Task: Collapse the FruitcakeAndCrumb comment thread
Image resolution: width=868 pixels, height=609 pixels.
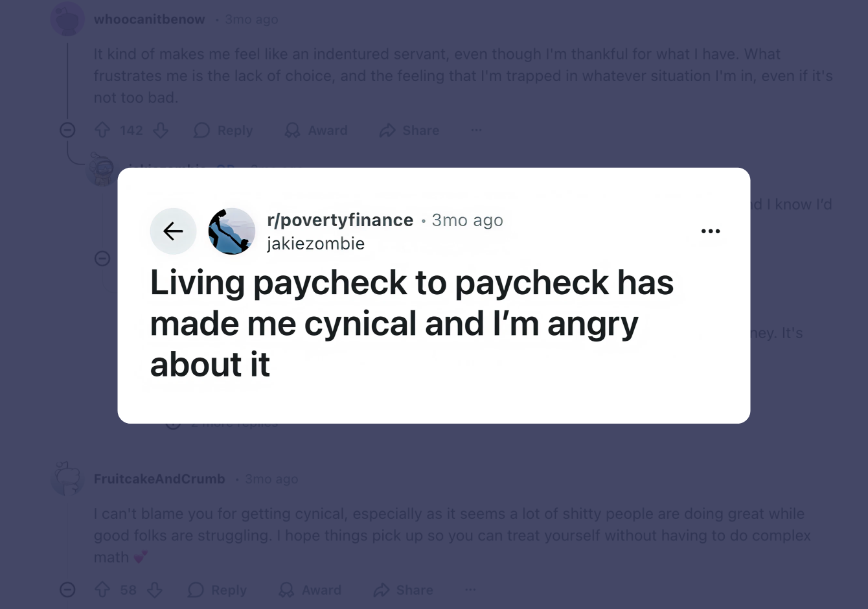Action: 67,590
